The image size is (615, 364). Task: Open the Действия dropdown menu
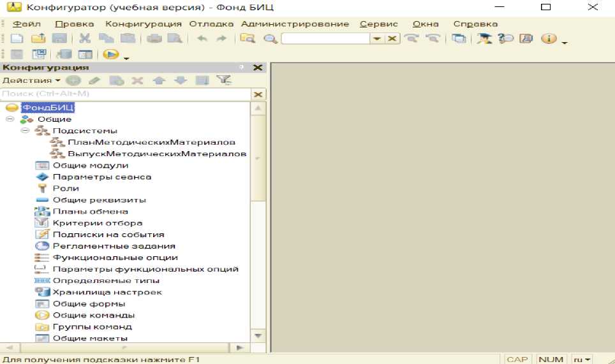pos(31,80)
